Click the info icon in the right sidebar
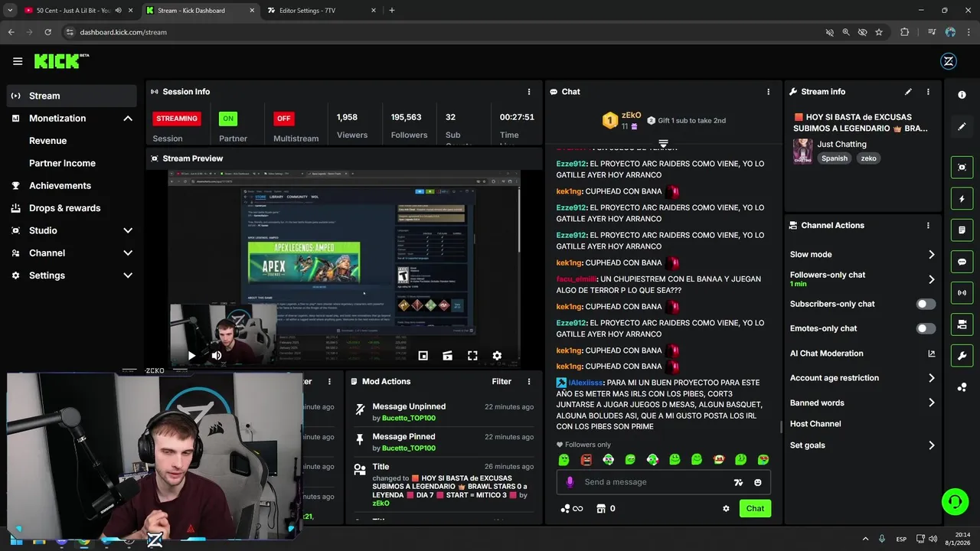This screenshot has height=551, width=980. pos(962,94)
